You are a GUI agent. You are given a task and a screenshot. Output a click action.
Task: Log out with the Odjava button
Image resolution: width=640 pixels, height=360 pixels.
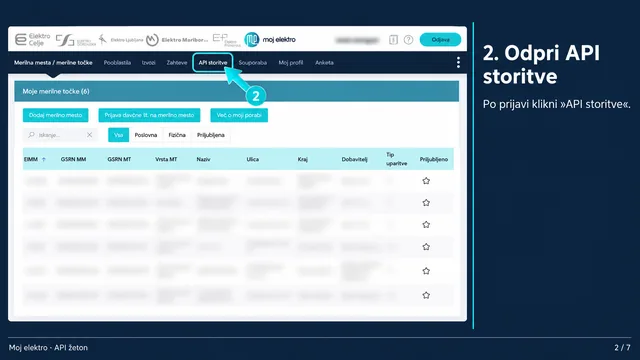pos(440,40)
